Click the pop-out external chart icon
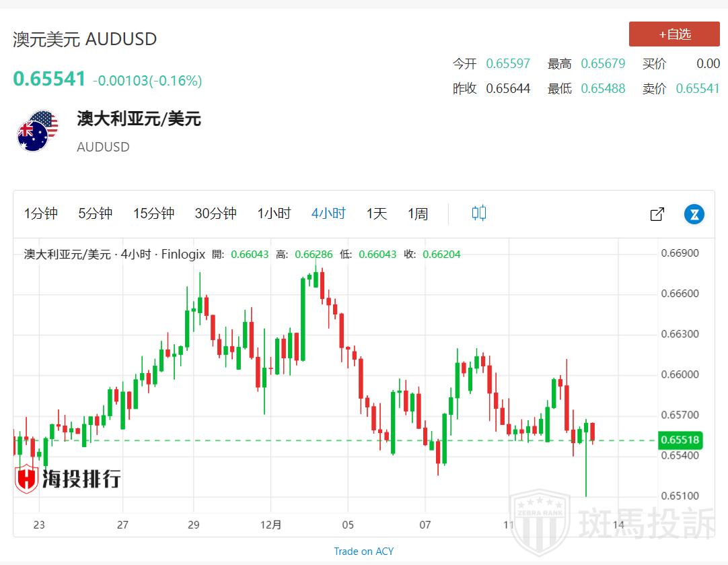728x565 pixels. click(x=657, y=214)
